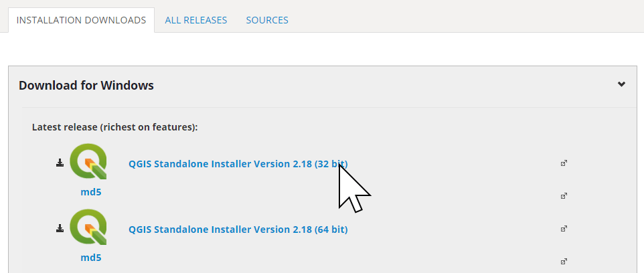The height and width of the screenshot is (273, 644).
Task: Download QGIS Standalone Installer 2.18 (32 bit)
Action: click(238, 164)
